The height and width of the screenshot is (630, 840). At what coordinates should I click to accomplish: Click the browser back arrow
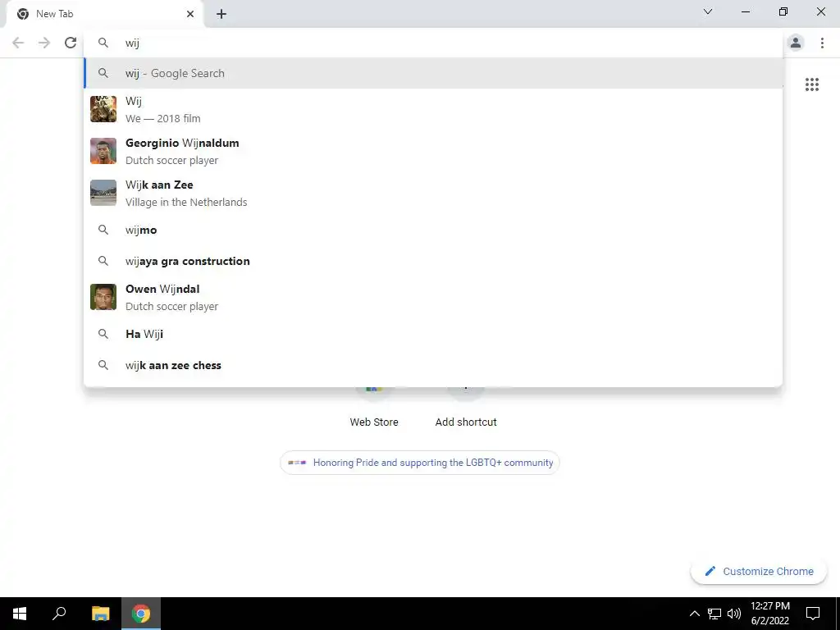point(18,43)
